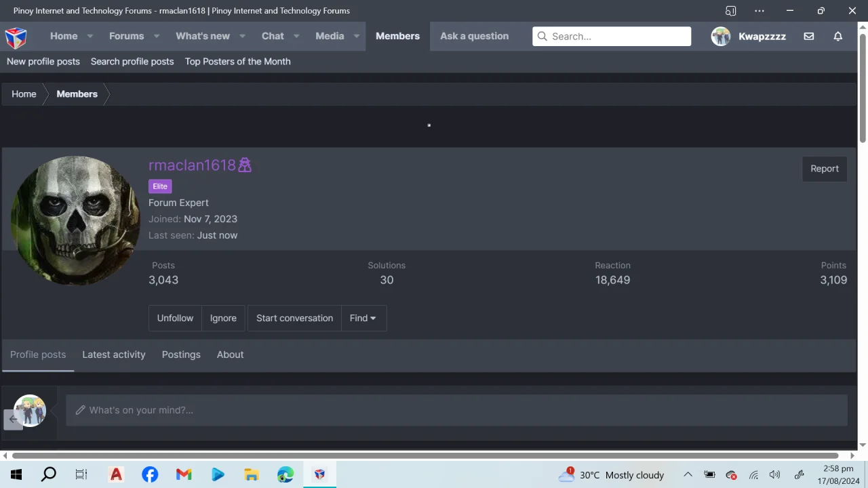This screenshot has width=868, height=488.
Task: Open rmaclan1618's skull profile avatar
Action: click(75, 221)
